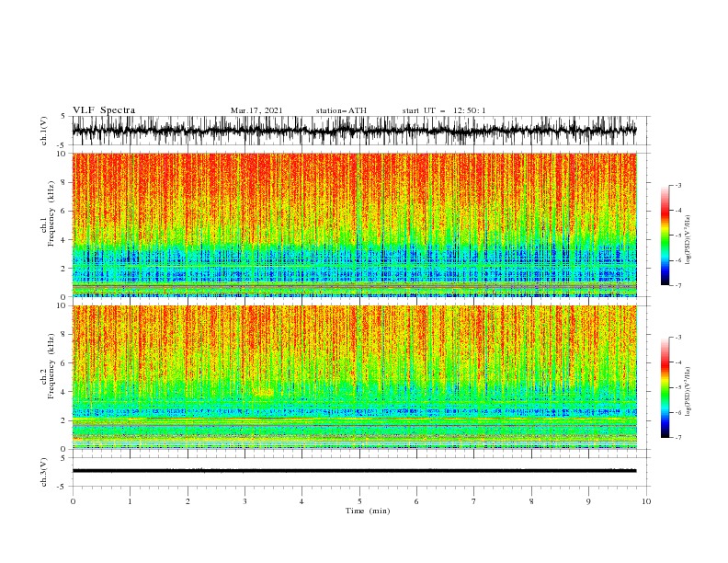Select the ch.2 "Frequency (kHz)" axis label
The image size is (728, 563).
click(x=51, y=366)
